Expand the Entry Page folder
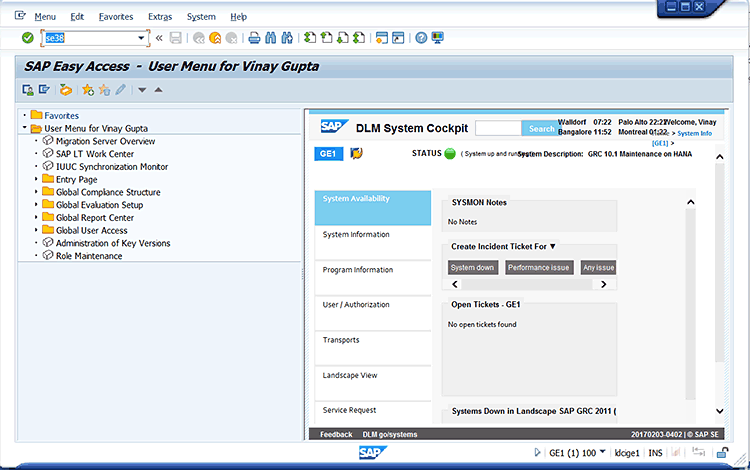Image resolution: width=750 pixels, height=470 pixels. pos(36,179)
